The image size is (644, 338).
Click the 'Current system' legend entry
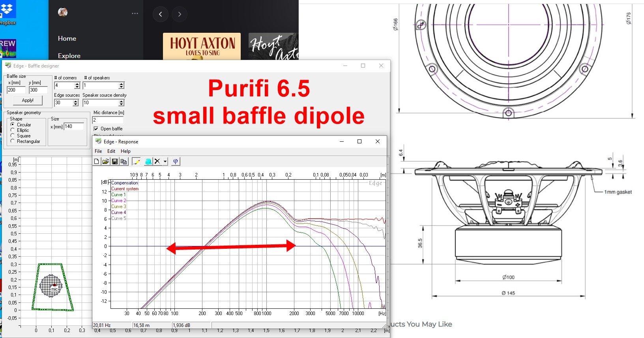125,189
